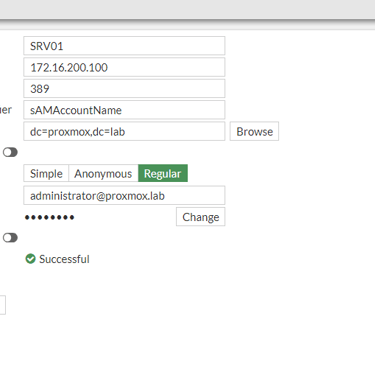This screenshot has height=375, width=375.
Task: Click the administrator@proxmox.lab username field
Action: tap(124, 195)
